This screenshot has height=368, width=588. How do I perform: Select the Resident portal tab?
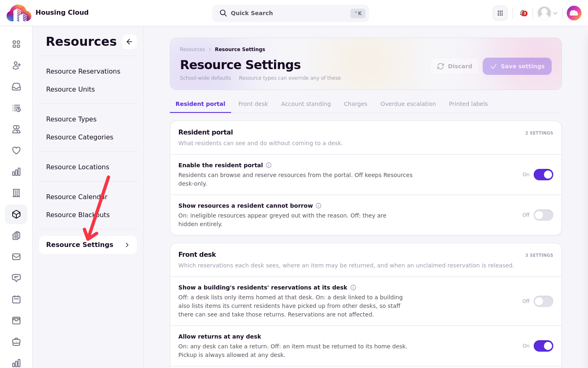click(x=200, y=104)
